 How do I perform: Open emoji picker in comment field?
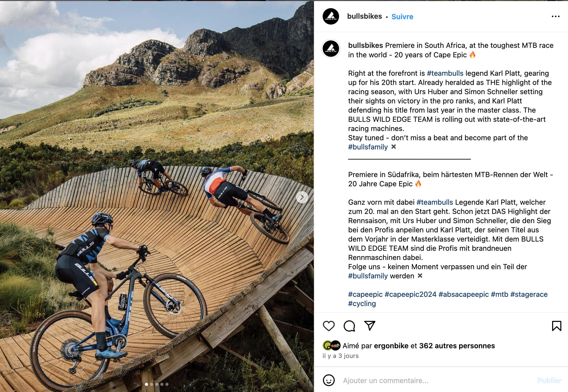tap(329, 380)
